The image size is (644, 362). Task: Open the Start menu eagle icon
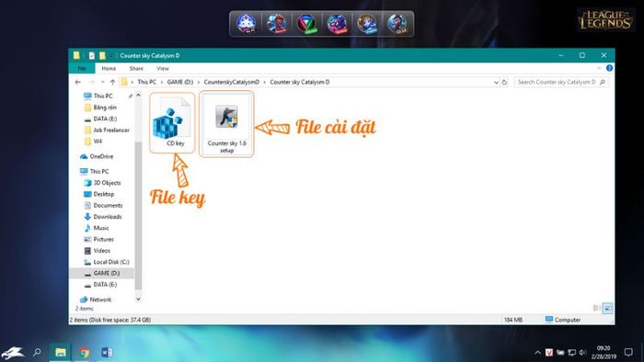13,352
